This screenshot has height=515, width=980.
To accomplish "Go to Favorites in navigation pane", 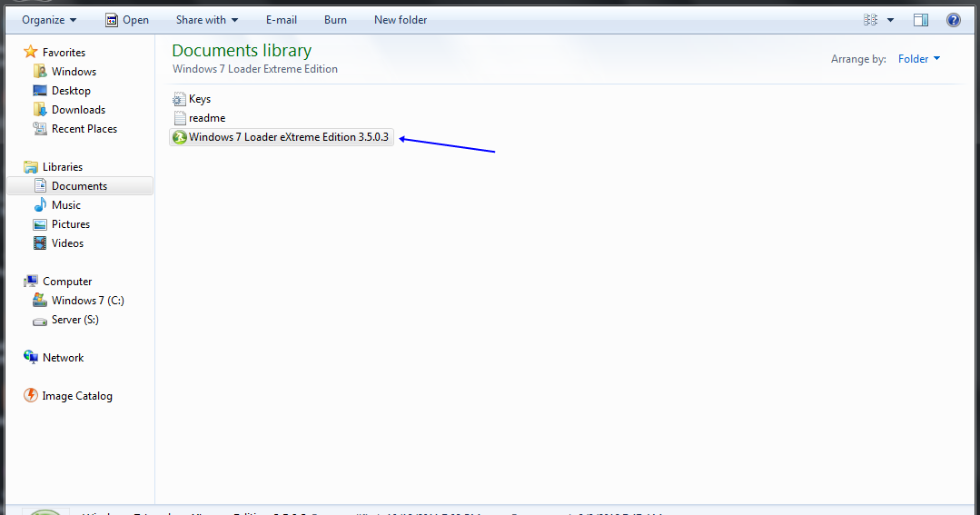I will 64,53.
